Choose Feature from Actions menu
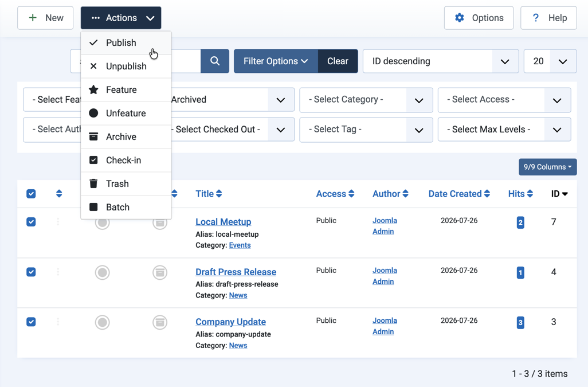588x387 pixels. 126,90
